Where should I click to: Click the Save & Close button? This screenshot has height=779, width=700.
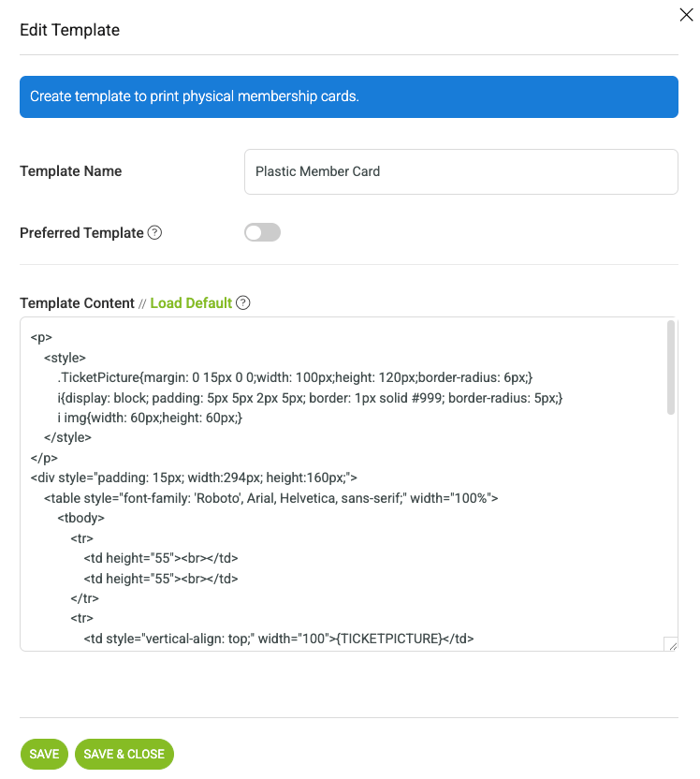coord(124,754)
